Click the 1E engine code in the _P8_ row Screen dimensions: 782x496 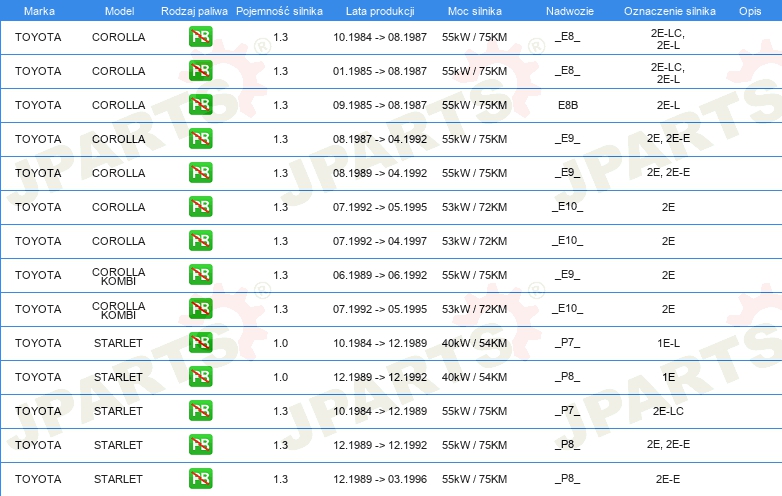click(669, 377)
